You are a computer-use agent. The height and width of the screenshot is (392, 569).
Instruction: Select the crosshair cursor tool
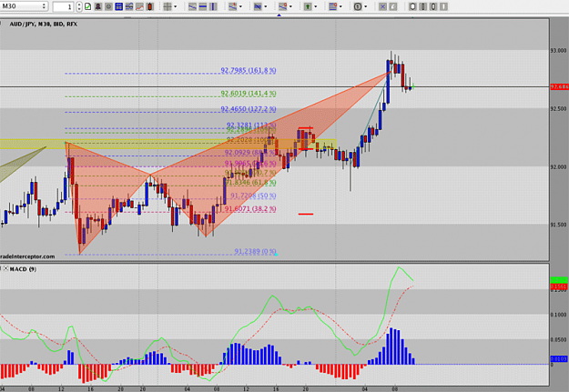pos(168,6)
